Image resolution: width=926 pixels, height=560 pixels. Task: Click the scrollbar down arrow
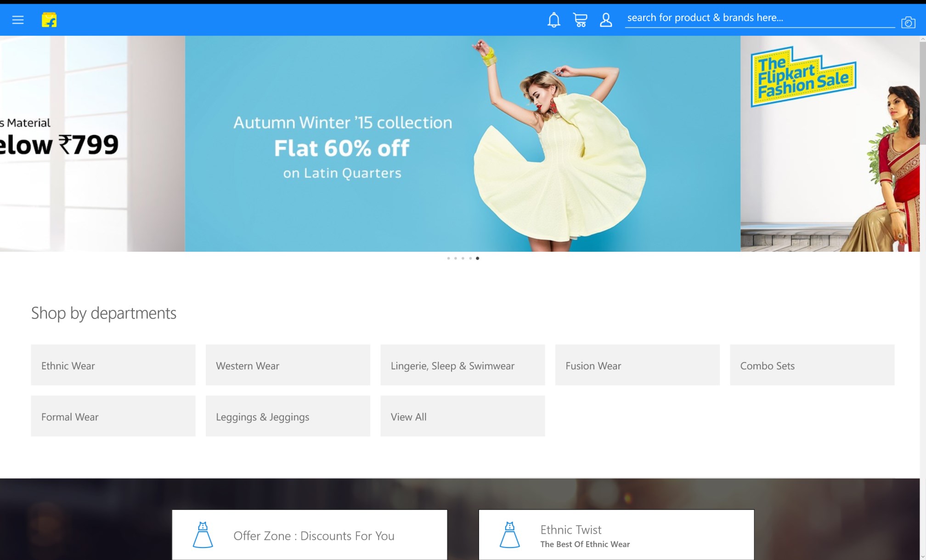[x=922, y=556]
